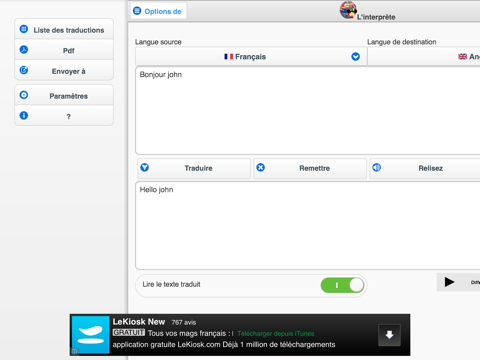Click the Remettre reset cross icon
480x360 pixels.
[x=261, y=167]
